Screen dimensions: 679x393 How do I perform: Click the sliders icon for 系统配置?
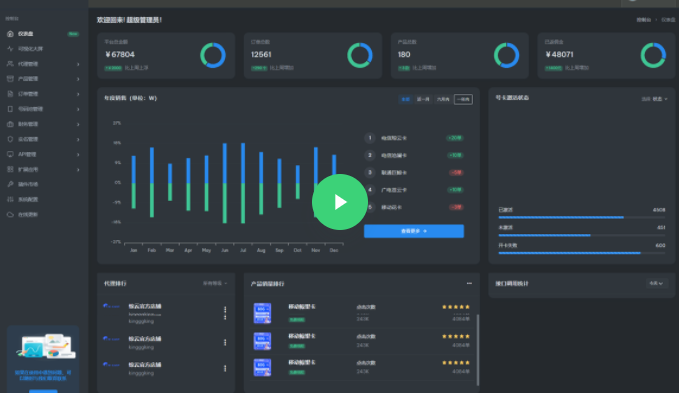point(10,200)
